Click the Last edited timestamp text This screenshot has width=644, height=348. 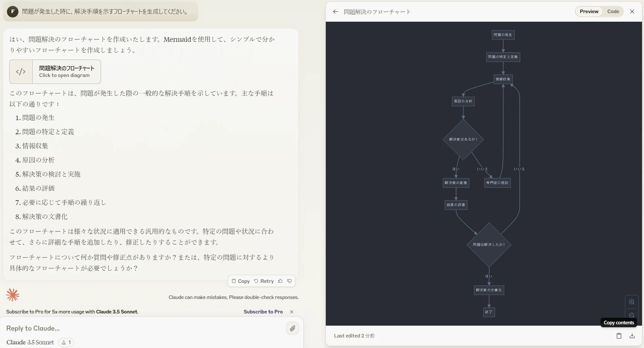click(354, 336)
